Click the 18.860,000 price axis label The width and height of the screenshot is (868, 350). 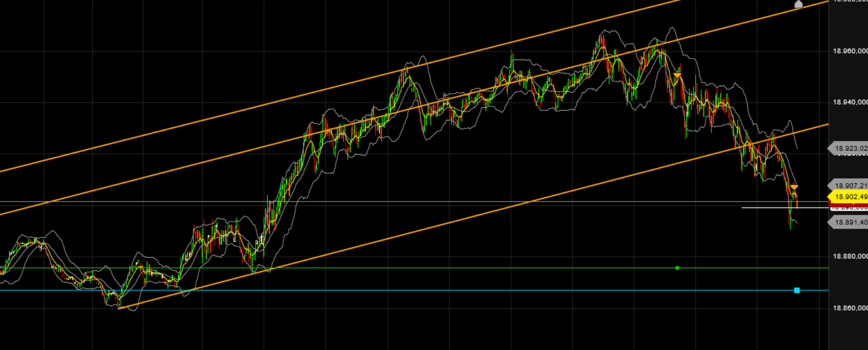[850, 308]
